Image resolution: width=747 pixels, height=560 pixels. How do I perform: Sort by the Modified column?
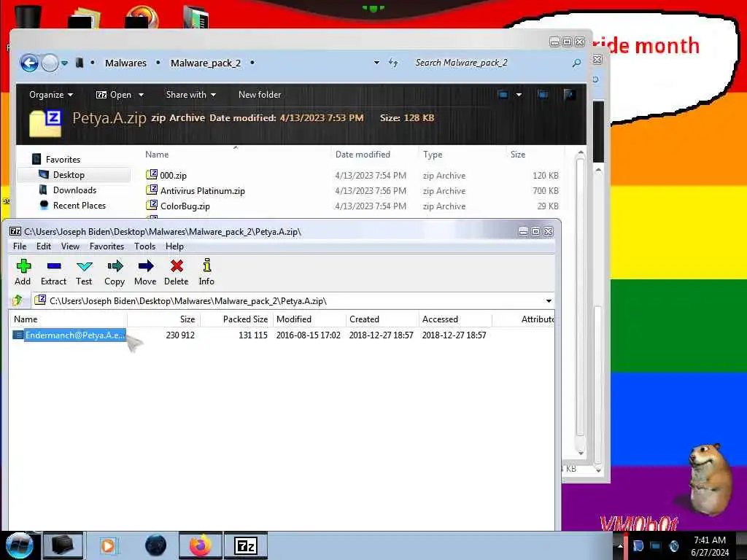click(309, 319)
